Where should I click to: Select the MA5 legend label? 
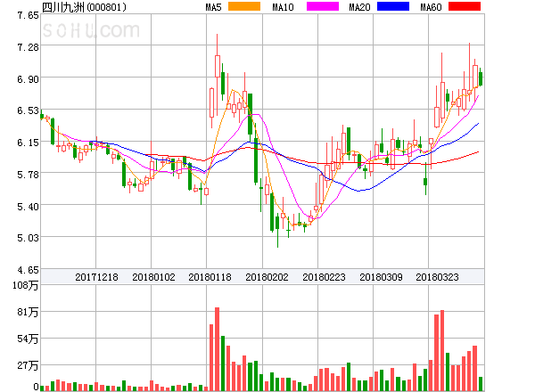[x=214, y=7]
